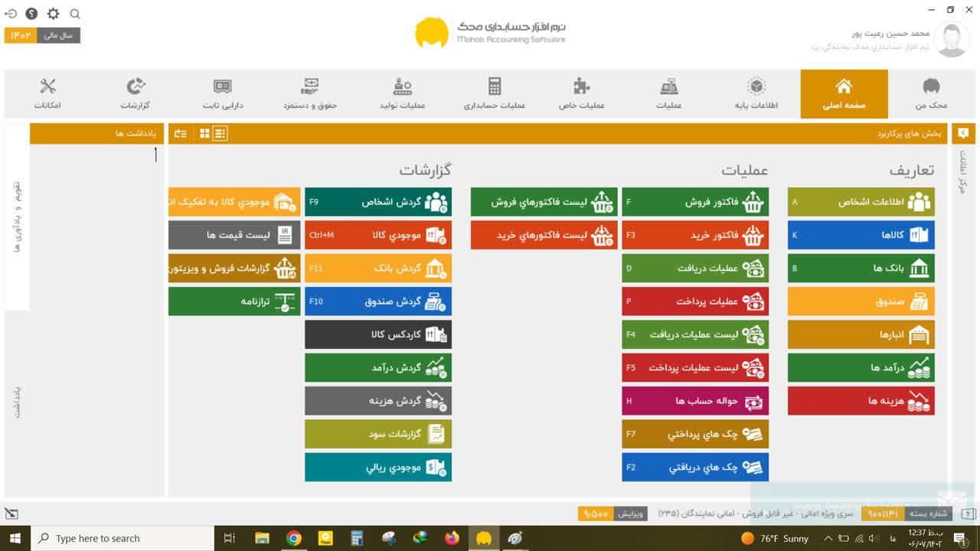Open the صندوق tile

coord(861,302)
